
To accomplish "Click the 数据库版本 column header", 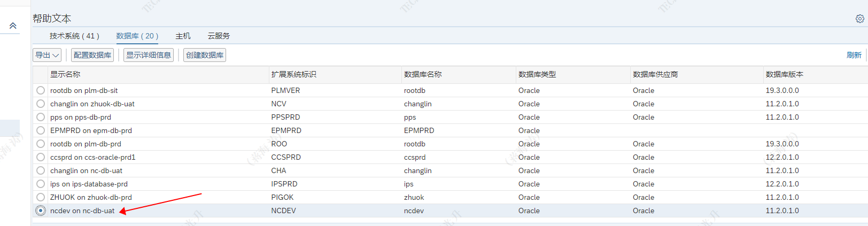I will (784, 74).
